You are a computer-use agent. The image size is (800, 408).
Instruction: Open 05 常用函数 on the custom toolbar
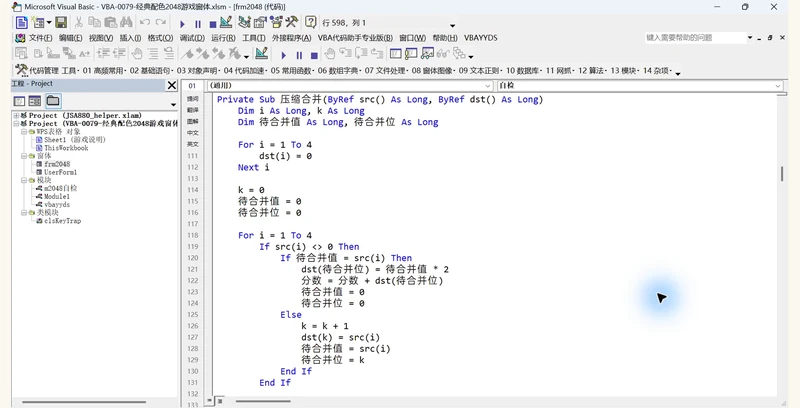292,70
